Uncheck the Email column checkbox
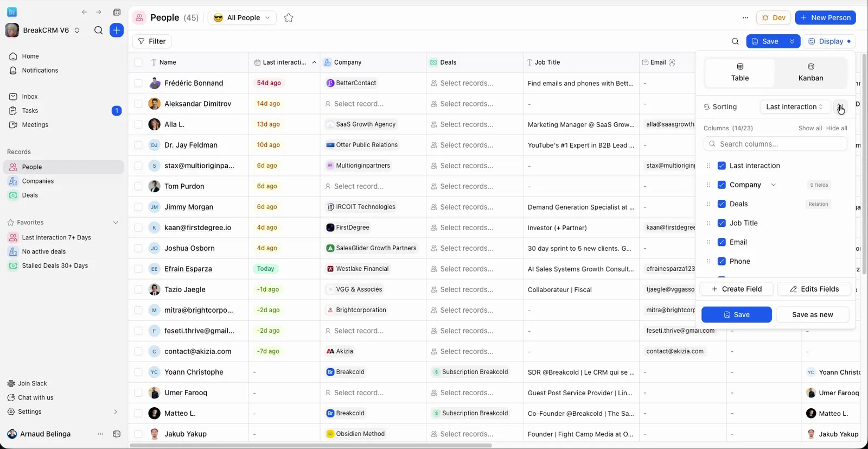The width and height of the screenshot is (868, 449). pos(722,242)
